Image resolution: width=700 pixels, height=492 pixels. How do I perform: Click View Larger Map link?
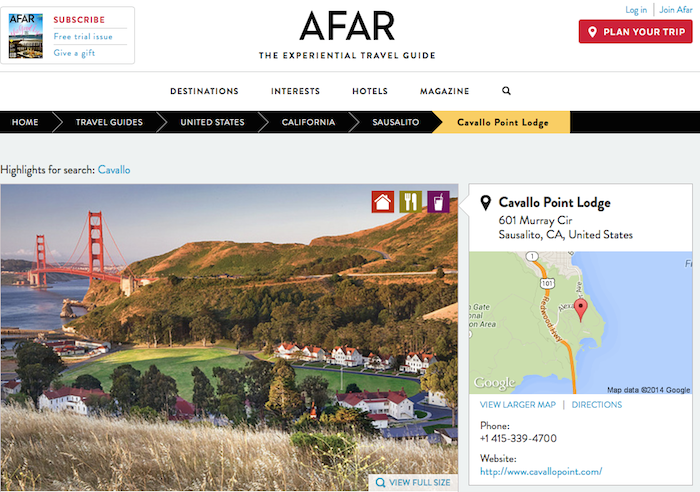pos(517,404)
